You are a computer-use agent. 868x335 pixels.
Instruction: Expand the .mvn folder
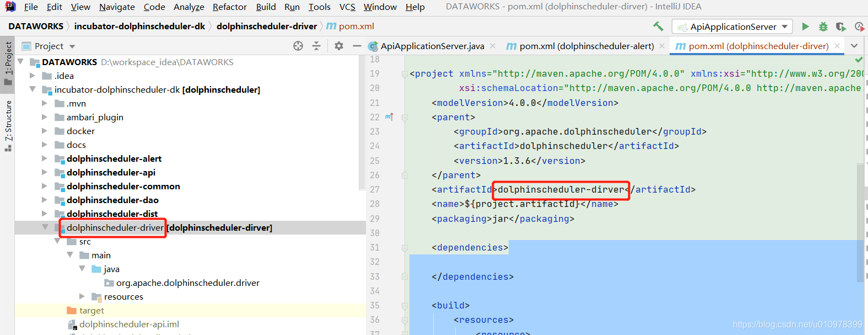pos(45,103)
